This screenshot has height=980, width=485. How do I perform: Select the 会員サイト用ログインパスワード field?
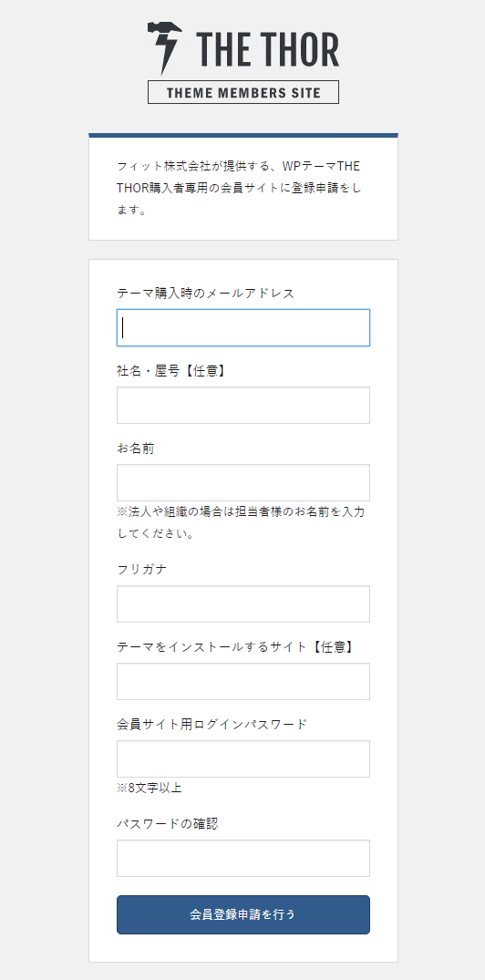pyautogui.click(x=243, y=758)
